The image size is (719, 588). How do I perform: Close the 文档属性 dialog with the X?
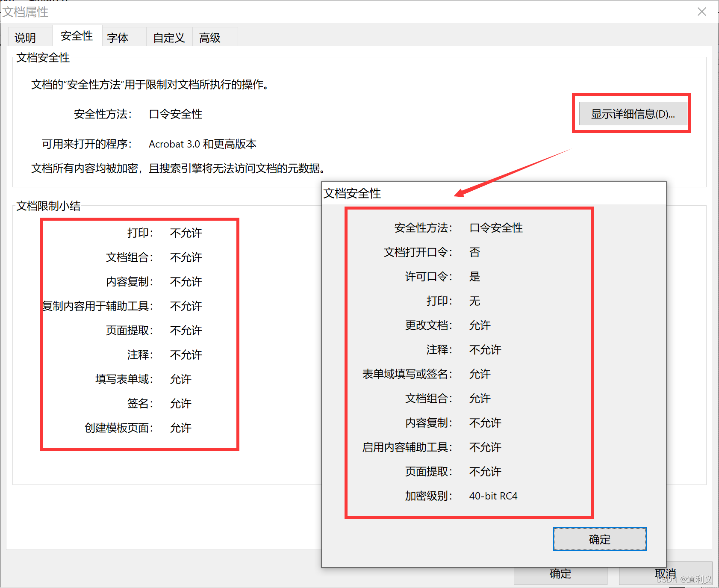click(701, 12)
